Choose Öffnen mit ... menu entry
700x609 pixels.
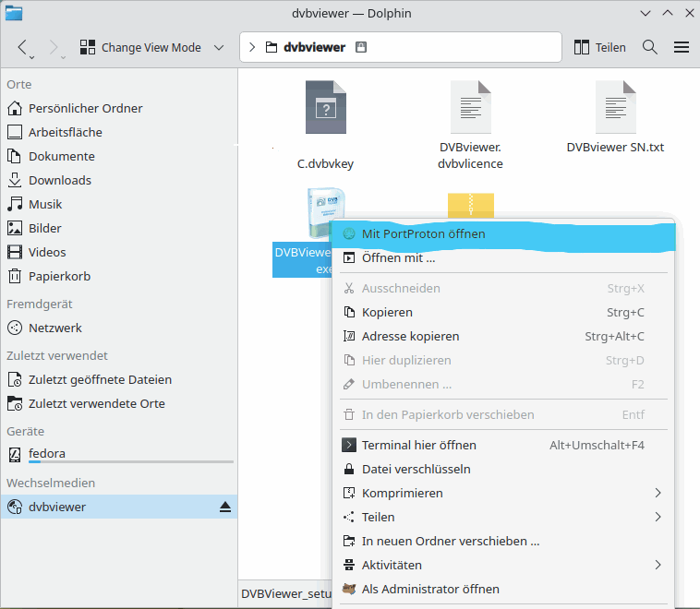[503, 257]
